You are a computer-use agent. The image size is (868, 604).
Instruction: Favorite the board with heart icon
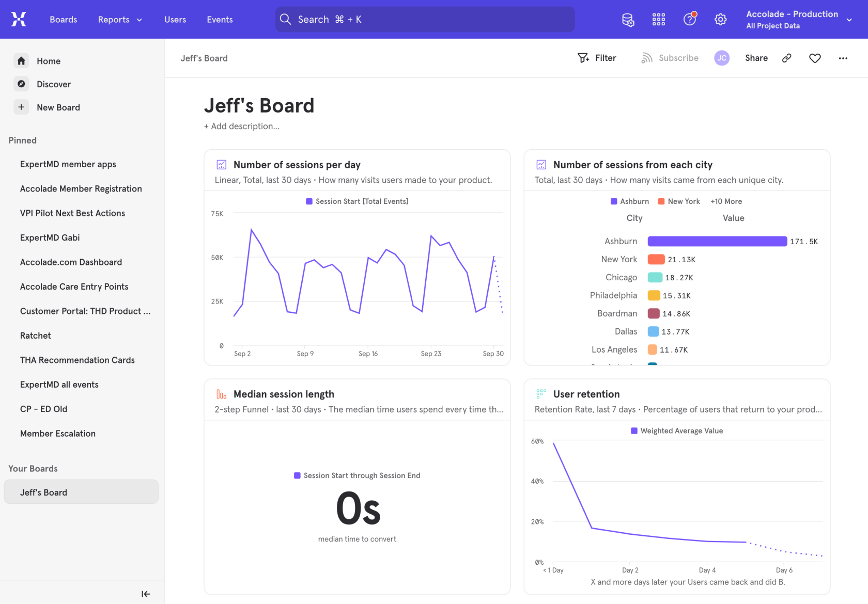tap(815, 58)
